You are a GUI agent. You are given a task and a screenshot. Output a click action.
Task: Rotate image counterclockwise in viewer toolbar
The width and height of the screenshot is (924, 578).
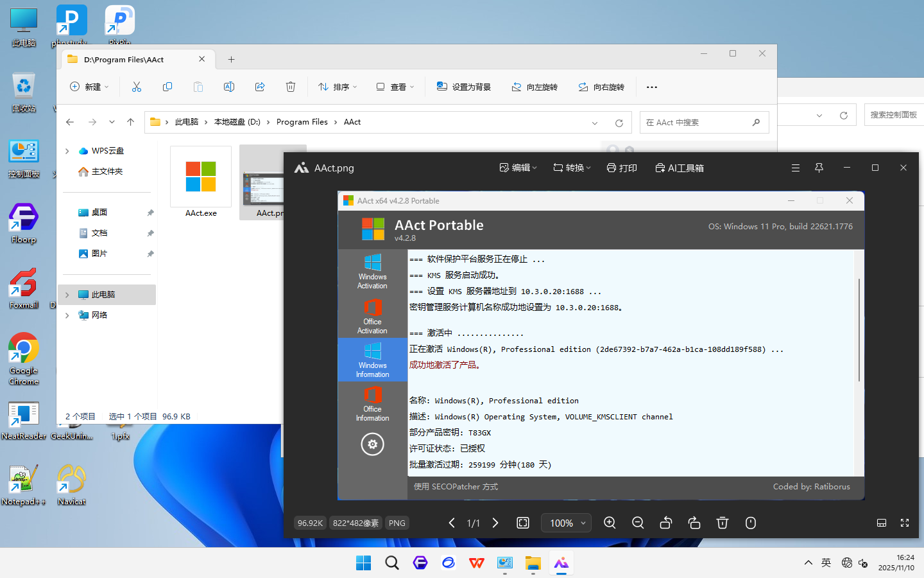tap(666, 523)
